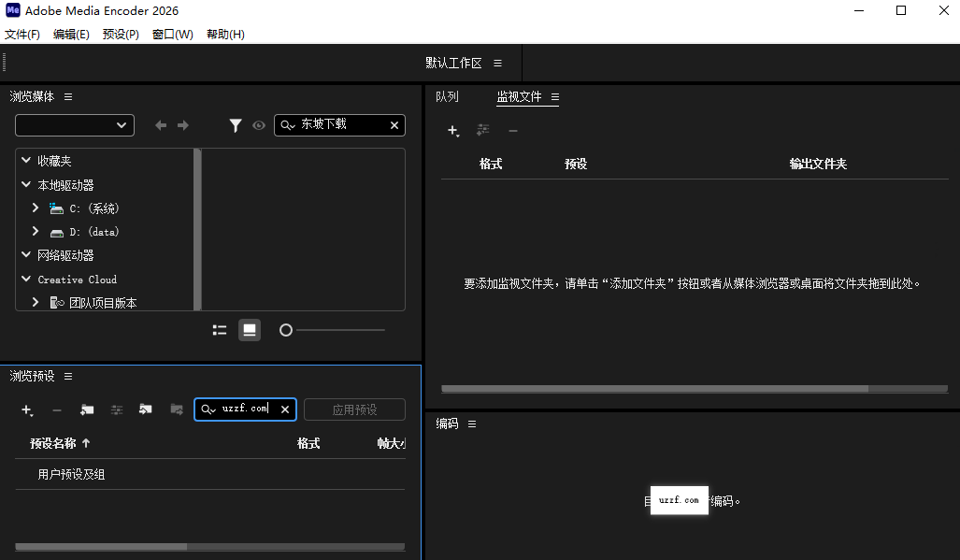Add a watch folder with the plus icon

click(452, 131)
